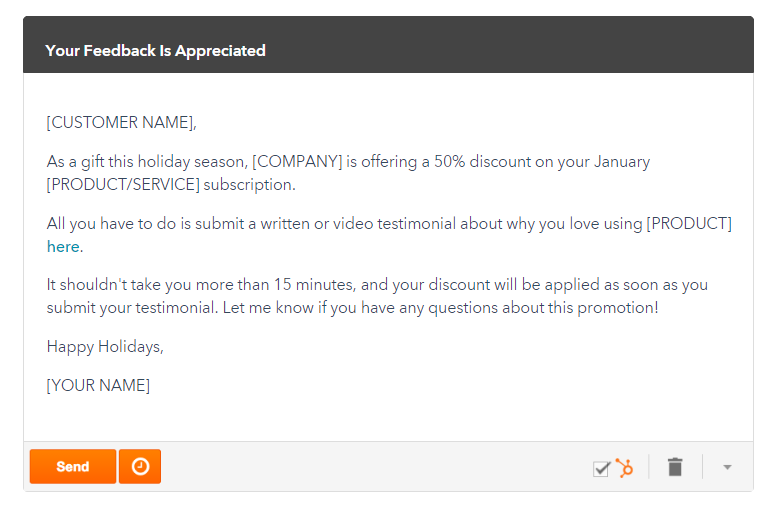Open the 'here' testimonial link
Image resolution: width=776 pixels, height=506 pixels.
(63, 247)
